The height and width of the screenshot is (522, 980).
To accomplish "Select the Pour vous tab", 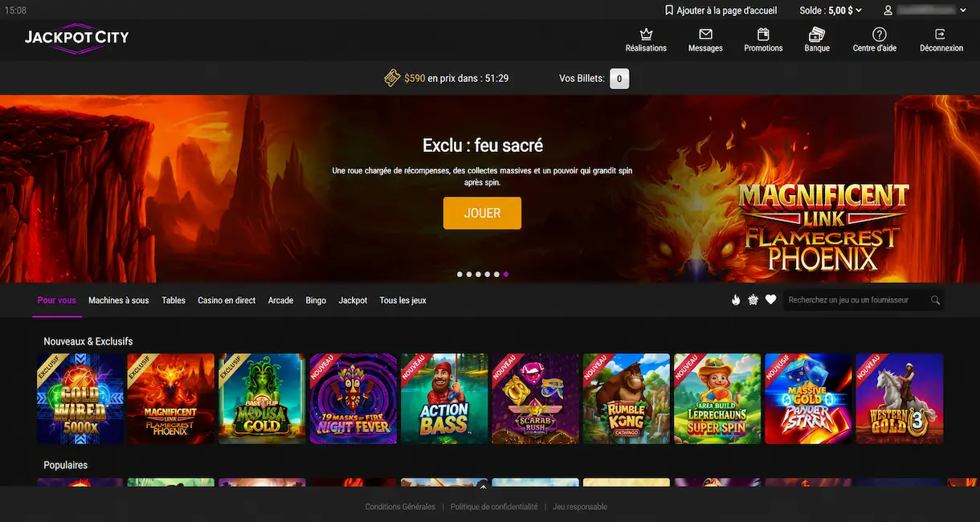I will [56, 300].
